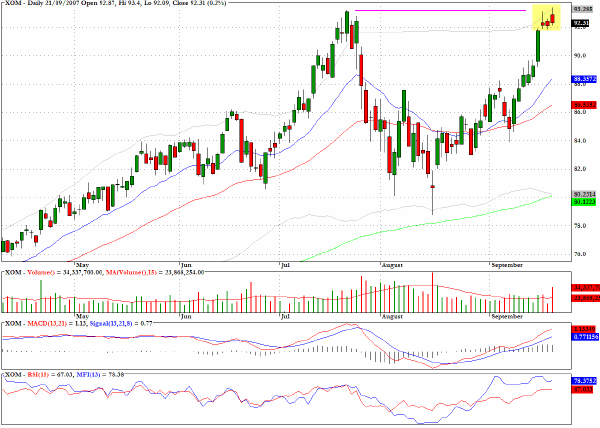600x428 pixels.
Task: Click the tall green May volume bar
Action: click(41, 296)
